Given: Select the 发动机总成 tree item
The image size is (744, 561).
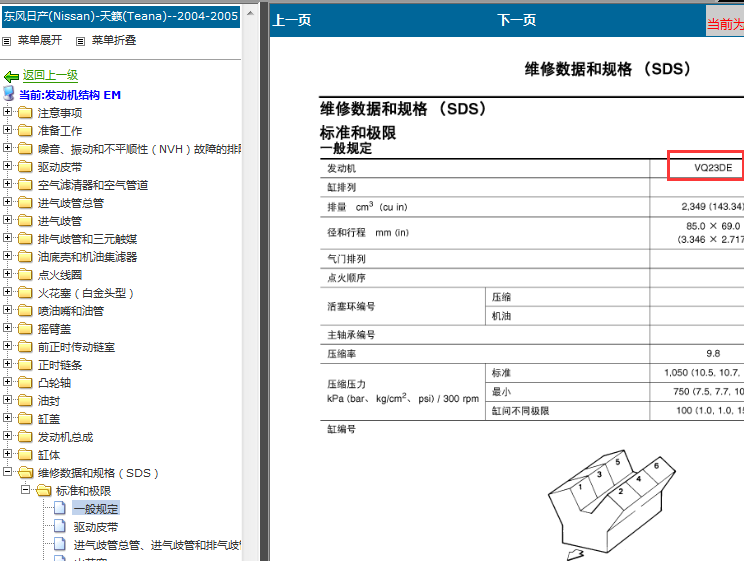Looking at the screenshot, I should point(65,437).
